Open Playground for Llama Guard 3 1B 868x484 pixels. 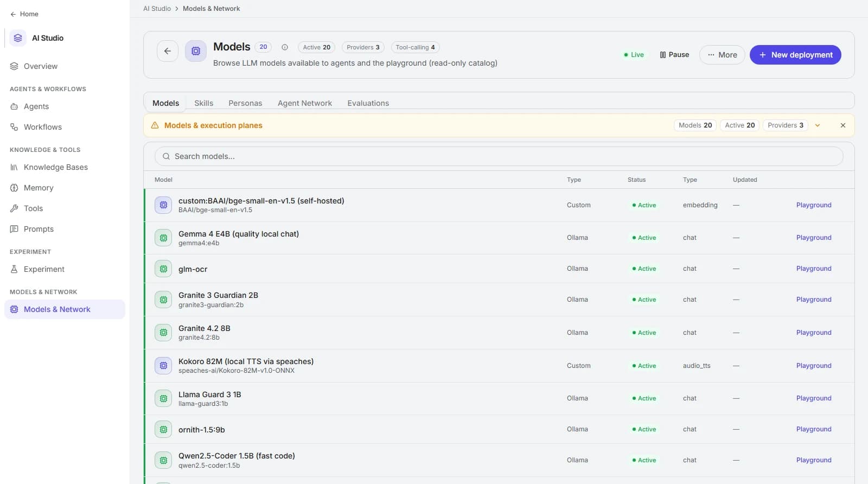pyautogui.click(x=814, y=398)
